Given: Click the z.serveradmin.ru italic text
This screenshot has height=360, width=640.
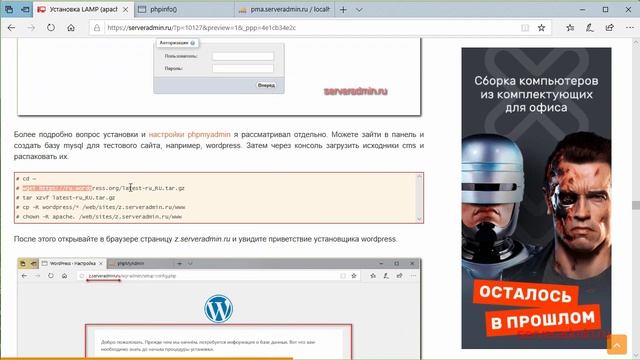Looking at the screenshot, I should [x=202, y=239].
